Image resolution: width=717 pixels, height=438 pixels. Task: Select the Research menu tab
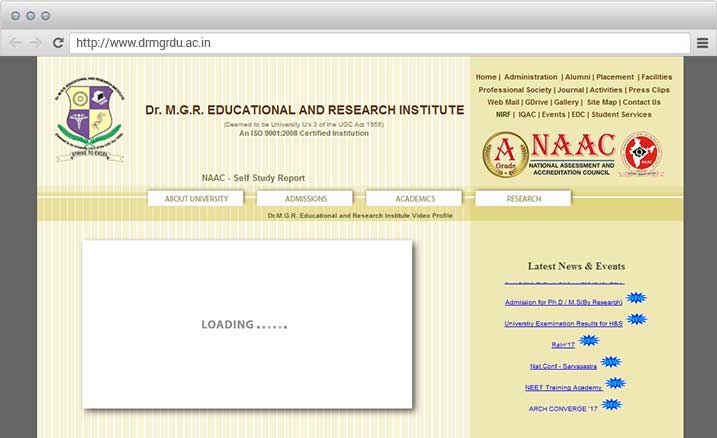523,199
